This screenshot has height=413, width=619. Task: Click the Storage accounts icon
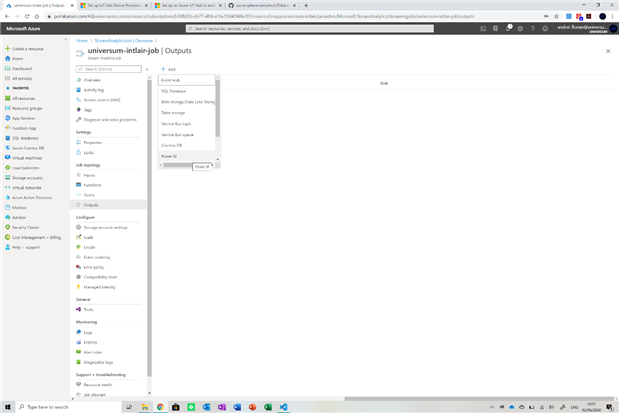tap(7, 178)
